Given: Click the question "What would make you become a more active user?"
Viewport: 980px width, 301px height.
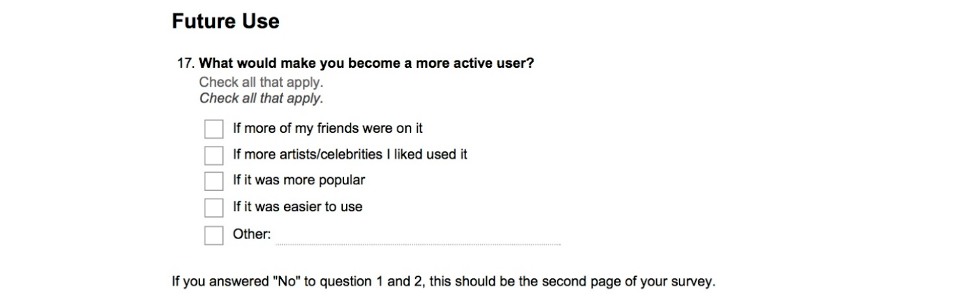Looking at the screenshot, I should [366, 64].
